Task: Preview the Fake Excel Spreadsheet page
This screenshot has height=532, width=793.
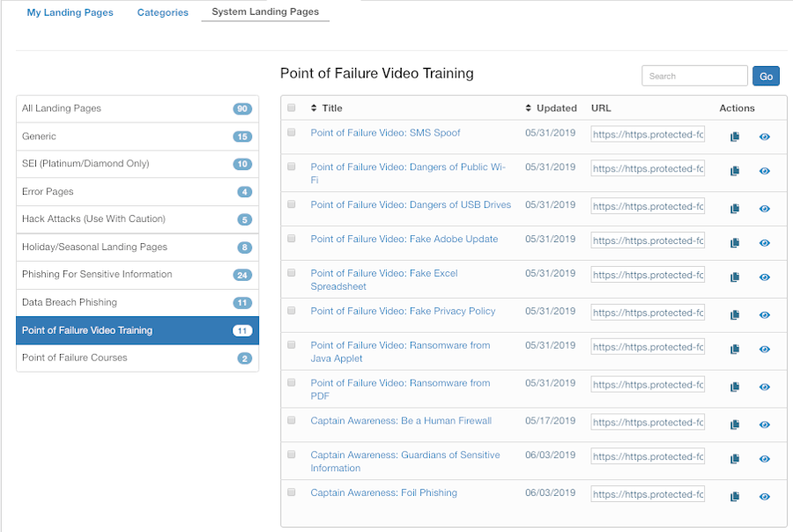Action: tap(764, 277)
